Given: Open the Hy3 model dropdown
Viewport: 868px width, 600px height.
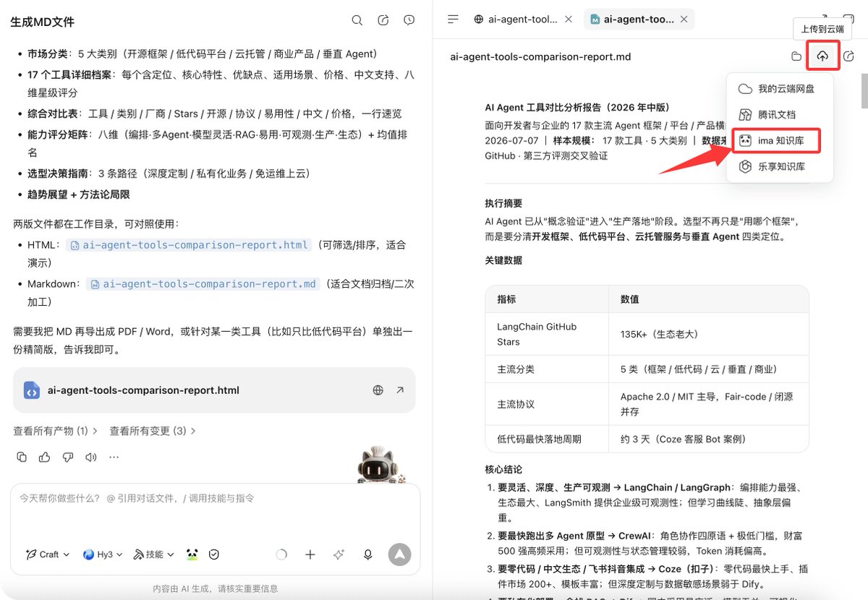Looking at the screenshot, I should 103,554.
